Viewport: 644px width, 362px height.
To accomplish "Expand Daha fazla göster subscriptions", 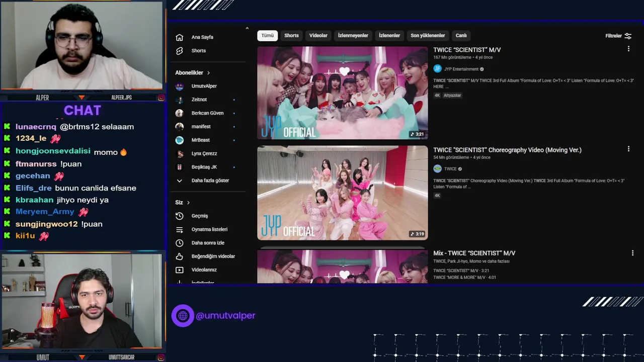I will (202, 180).
